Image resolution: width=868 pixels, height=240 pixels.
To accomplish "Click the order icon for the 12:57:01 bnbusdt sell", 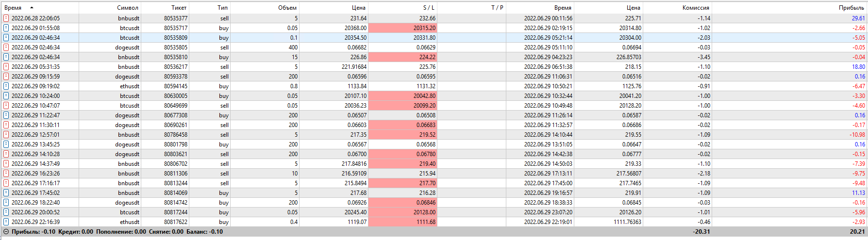I will pyautogui.click(x=6, y=135).
